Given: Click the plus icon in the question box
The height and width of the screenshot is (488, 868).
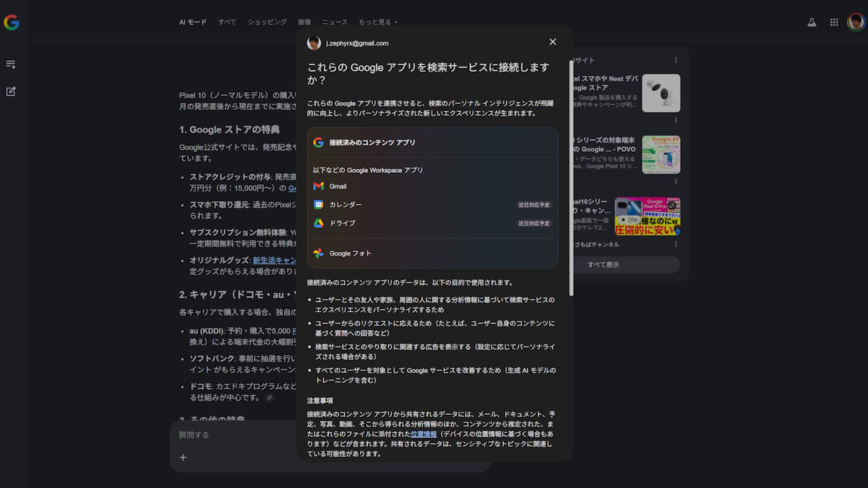Looking at the screenshot, I should [182, 457].
